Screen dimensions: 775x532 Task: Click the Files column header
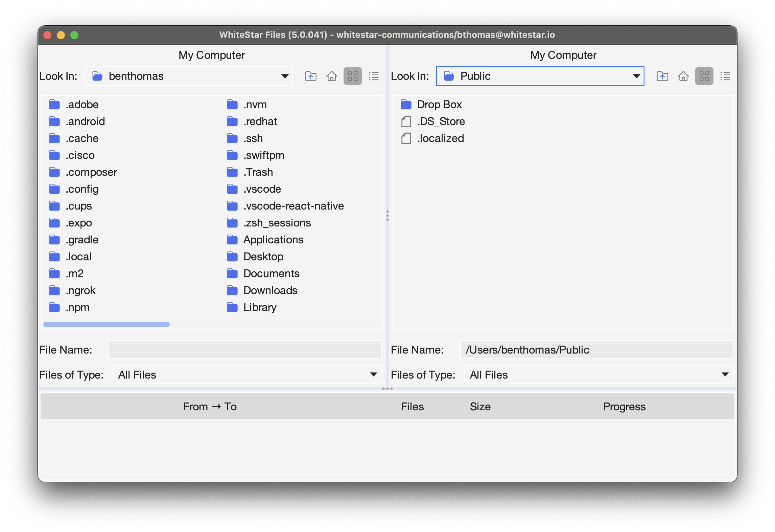[x=412, y=406]
